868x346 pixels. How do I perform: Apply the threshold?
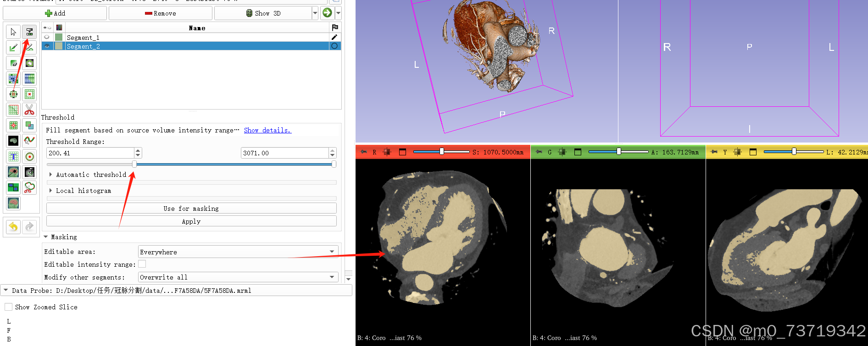(x=191, y=221)
